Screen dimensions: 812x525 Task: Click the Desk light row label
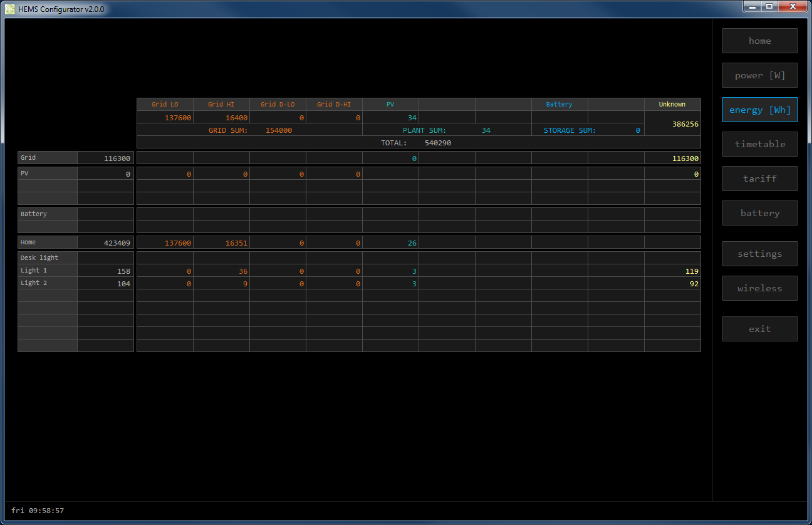click(x=48, y=257)
